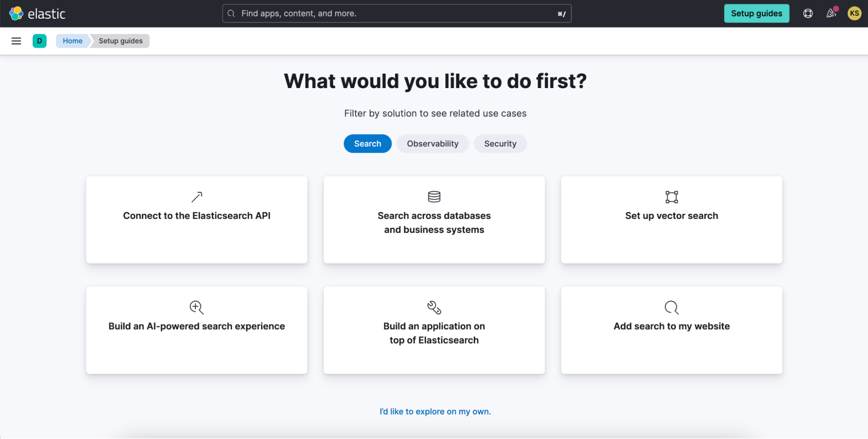Switch to the Observability filter
868x439 pixels.
pos(432,144)
